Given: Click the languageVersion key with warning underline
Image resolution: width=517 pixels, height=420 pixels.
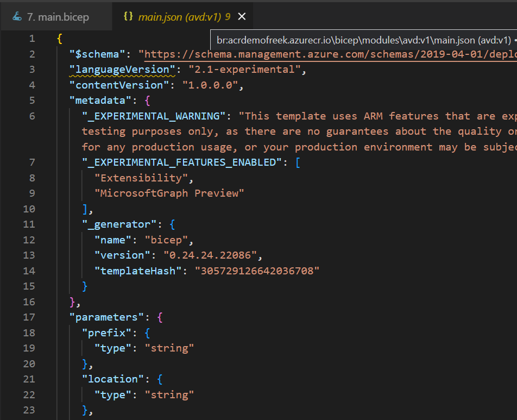Looking at the screenshot, I should click(122, 70).
